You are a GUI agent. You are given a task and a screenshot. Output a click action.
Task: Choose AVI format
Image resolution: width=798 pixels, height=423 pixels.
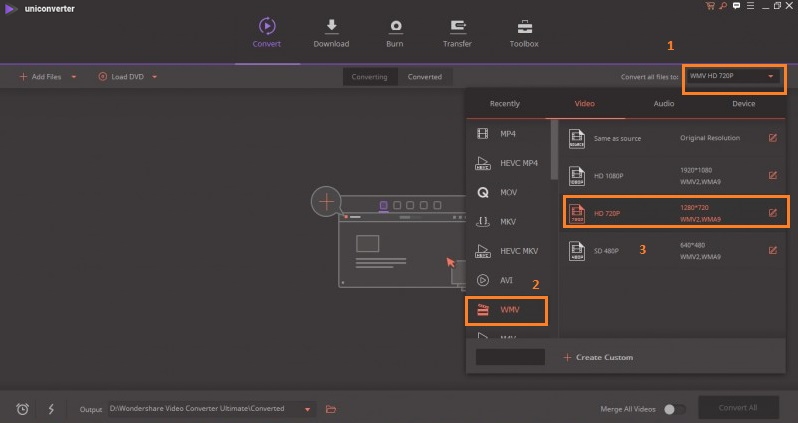pyautogui.click(x=507, y=280)
